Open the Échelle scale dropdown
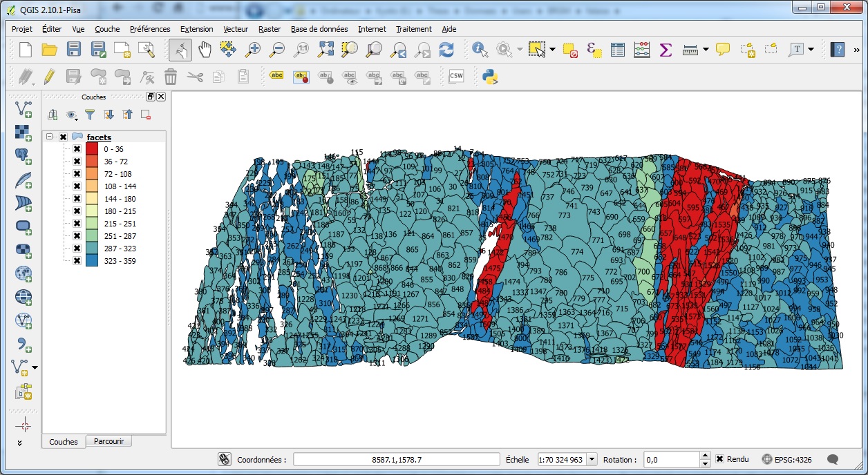 point(592,459)
